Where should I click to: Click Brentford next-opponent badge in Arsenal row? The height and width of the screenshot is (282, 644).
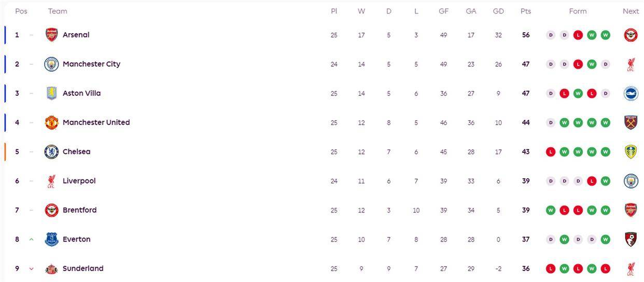(x=631, y=35)
